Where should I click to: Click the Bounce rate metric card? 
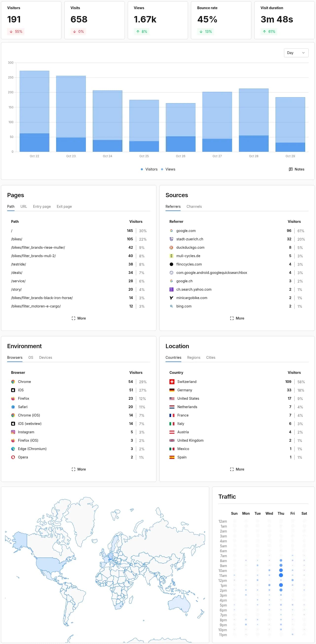[221, 20]
